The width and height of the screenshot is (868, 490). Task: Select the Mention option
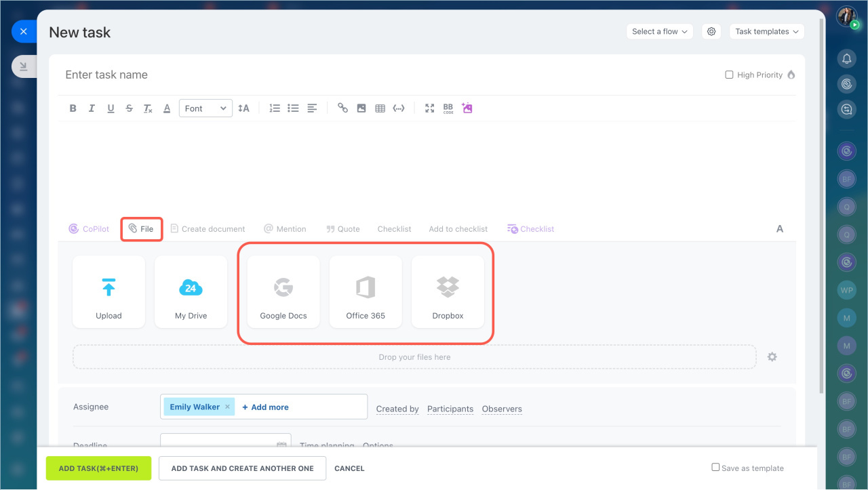pos(285,229)
